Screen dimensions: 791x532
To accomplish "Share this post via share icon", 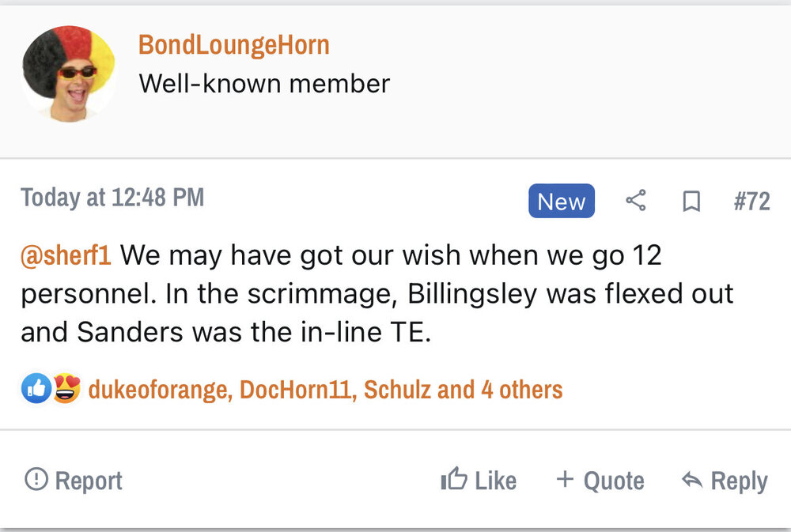I will (x=636, y=202).
